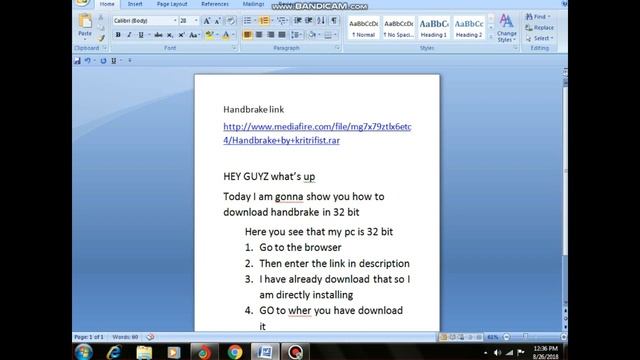Toggle Bold formatting
The image size is (640, 360).
point(118,35)
